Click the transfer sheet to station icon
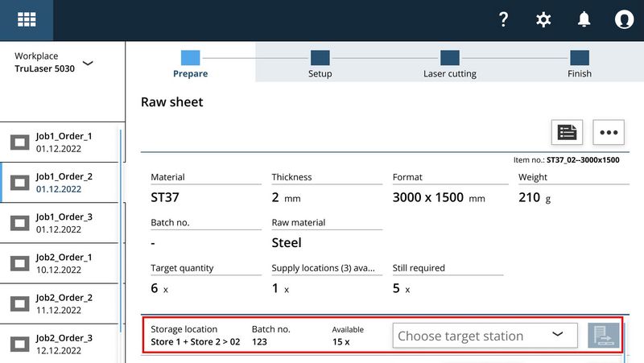This screenshot has height=363, width=644. tap(604, 336)
